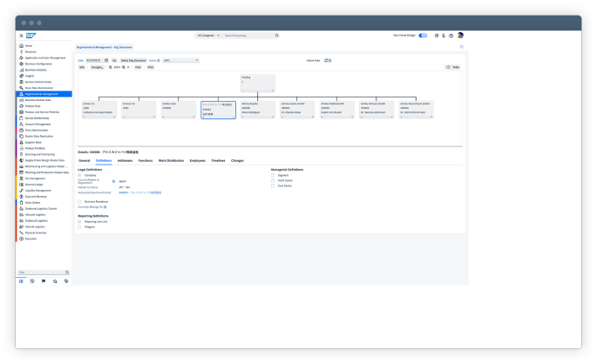The height and width of the screenshot is (364, 597).
Task: Click the Find button in toolbar
Action: pos(138,67)
